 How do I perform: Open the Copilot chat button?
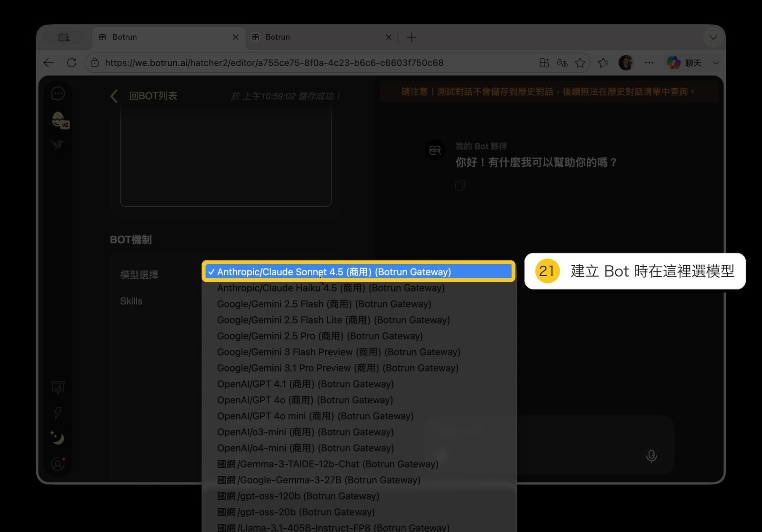tap(684, 63)
